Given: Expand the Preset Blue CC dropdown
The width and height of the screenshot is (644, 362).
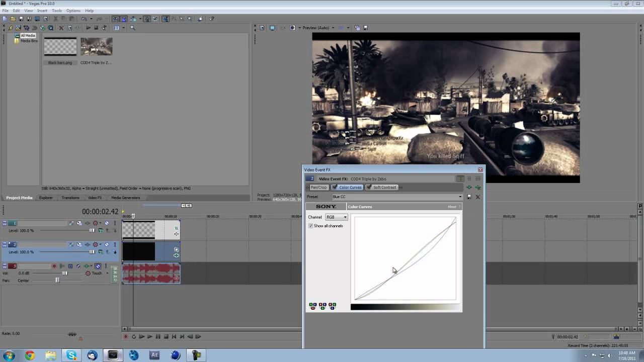Looking at the screenshot, I should tap(460, 197).
